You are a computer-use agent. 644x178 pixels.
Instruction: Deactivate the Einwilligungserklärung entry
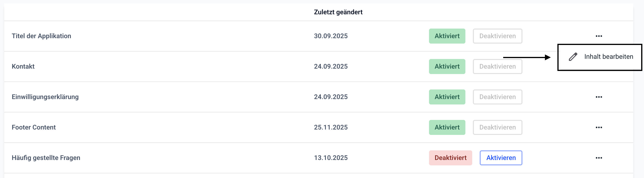click(x=497, y=97)
